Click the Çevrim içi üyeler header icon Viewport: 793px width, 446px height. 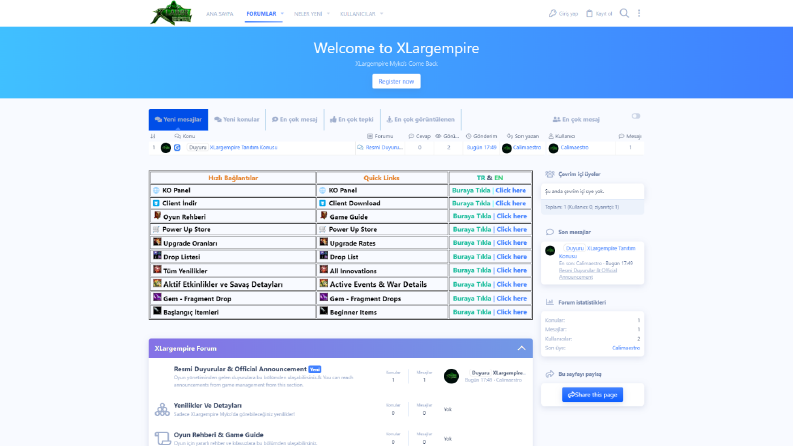[x=550, y=174]
